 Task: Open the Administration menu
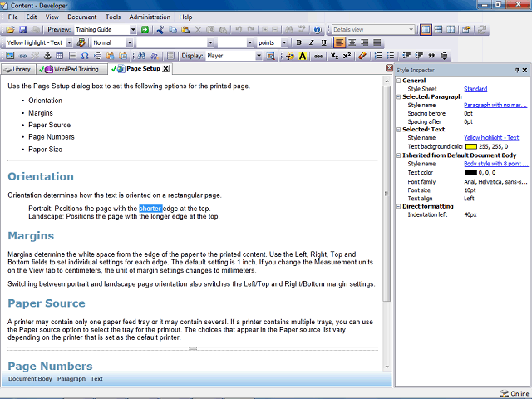[150, 17]
